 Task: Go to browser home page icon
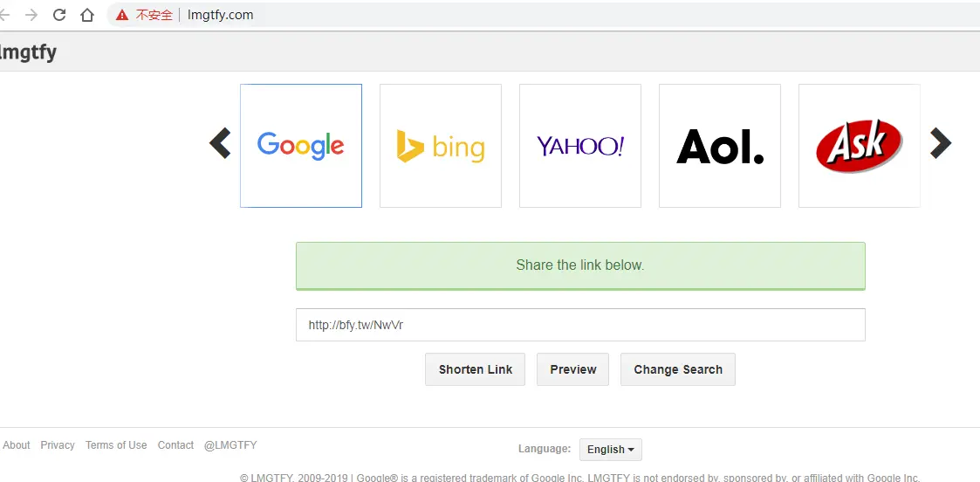[x=87, y=15]
